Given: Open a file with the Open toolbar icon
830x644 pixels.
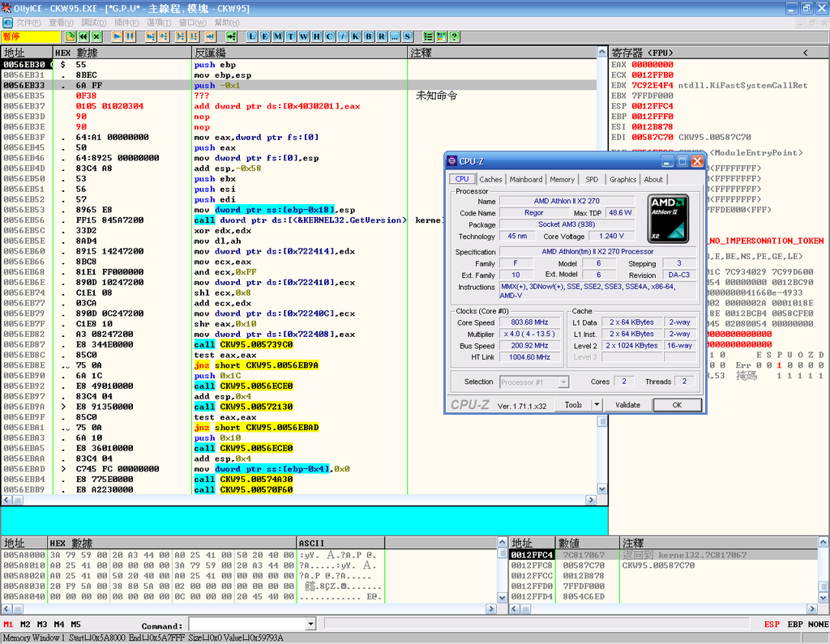Looking at the screenshot, I should click(71, 36).
